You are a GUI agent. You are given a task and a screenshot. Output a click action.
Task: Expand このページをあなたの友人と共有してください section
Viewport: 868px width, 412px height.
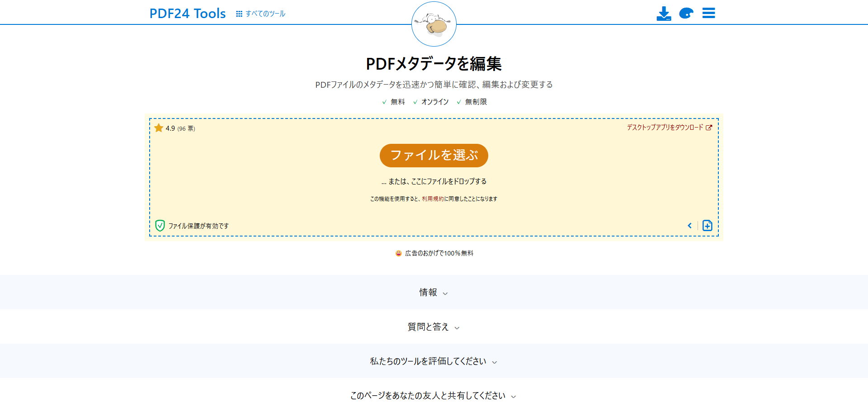coord(434,396)
